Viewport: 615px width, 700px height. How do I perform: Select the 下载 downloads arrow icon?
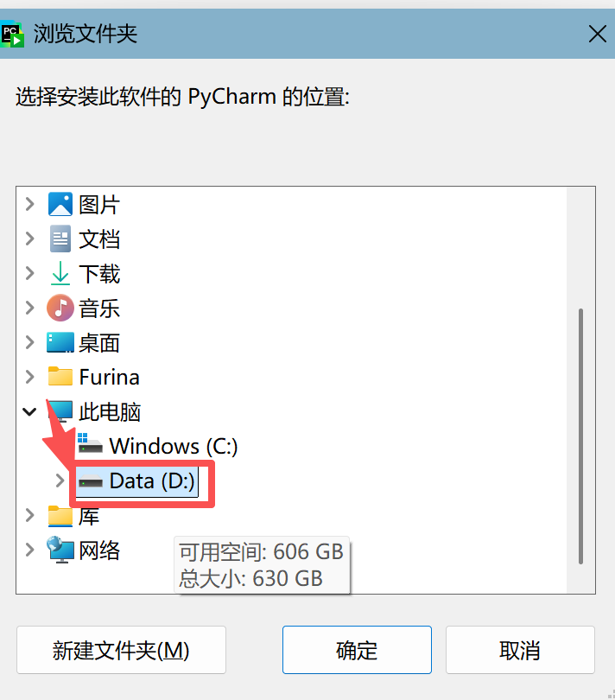tap(60, 273)
